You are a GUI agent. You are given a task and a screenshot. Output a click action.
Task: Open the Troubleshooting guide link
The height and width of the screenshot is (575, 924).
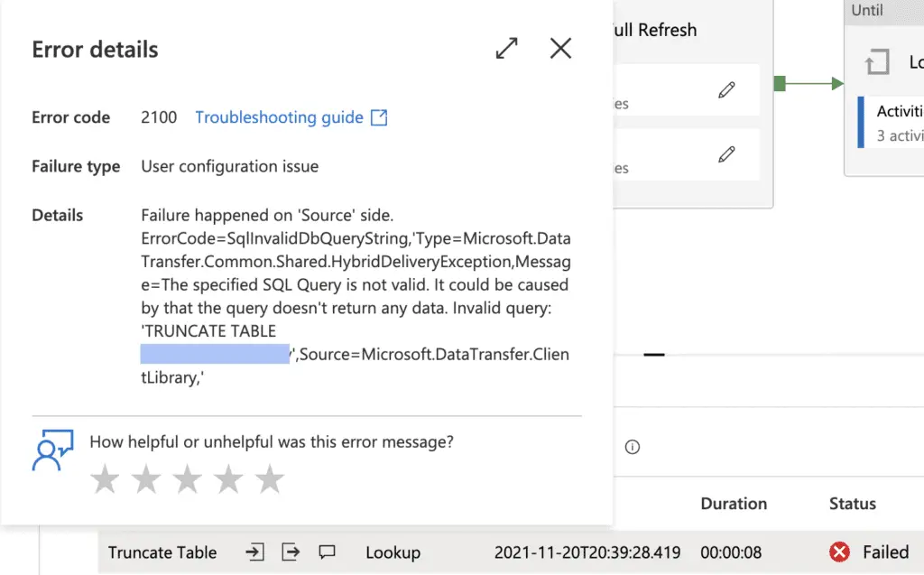click(x=291, y=117)
